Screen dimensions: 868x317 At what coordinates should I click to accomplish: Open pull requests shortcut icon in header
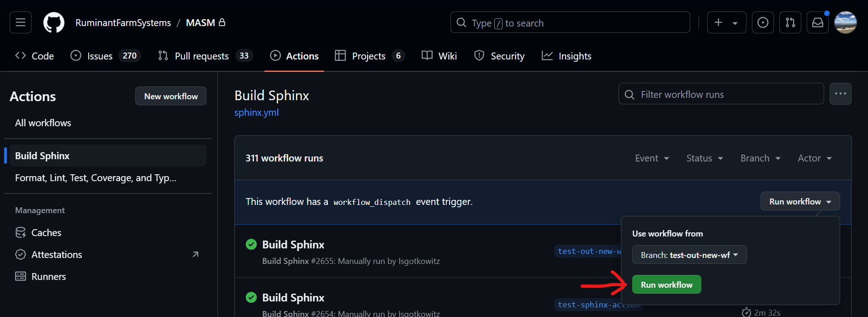pos(790,22)
